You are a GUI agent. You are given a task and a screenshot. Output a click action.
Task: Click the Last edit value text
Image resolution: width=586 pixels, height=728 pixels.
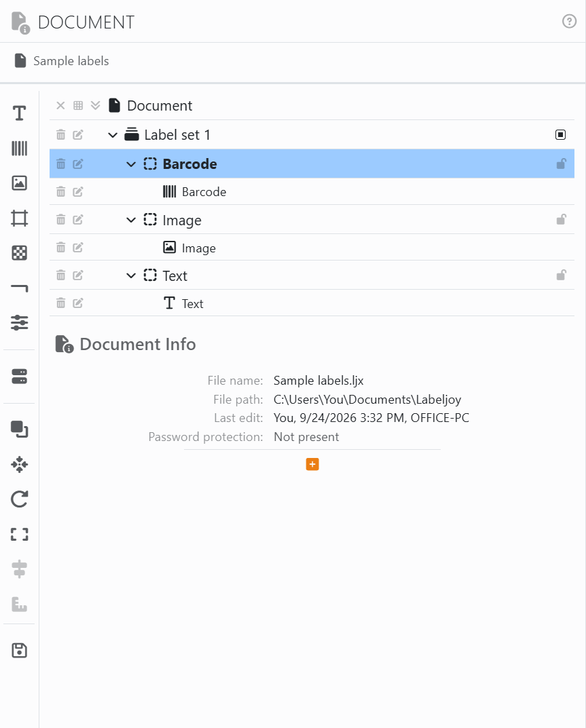click(x=371, y=418)
